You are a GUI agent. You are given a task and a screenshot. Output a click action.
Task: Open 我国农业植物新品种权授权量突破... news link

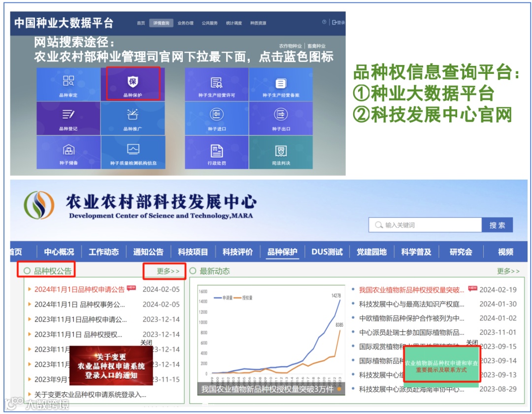click(411, 290)
